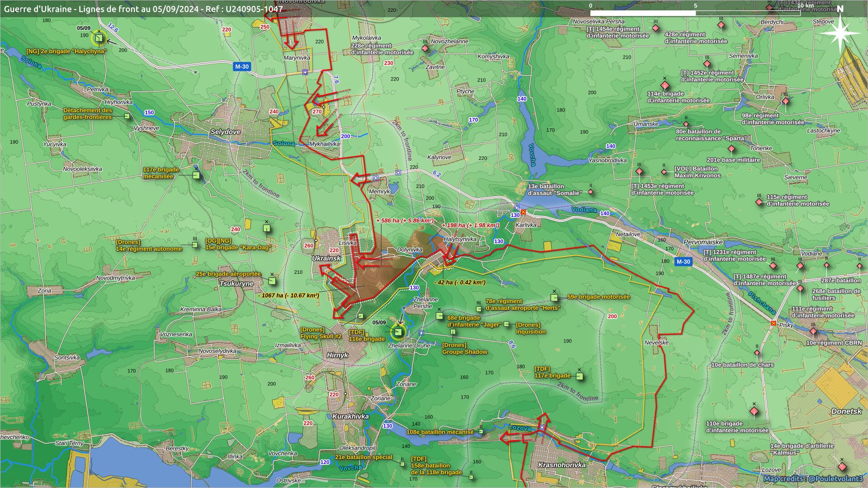Select the 25e brigade aéroportée unit marker
The height and width of the screenshot is (488, 868).
[272, 281]
